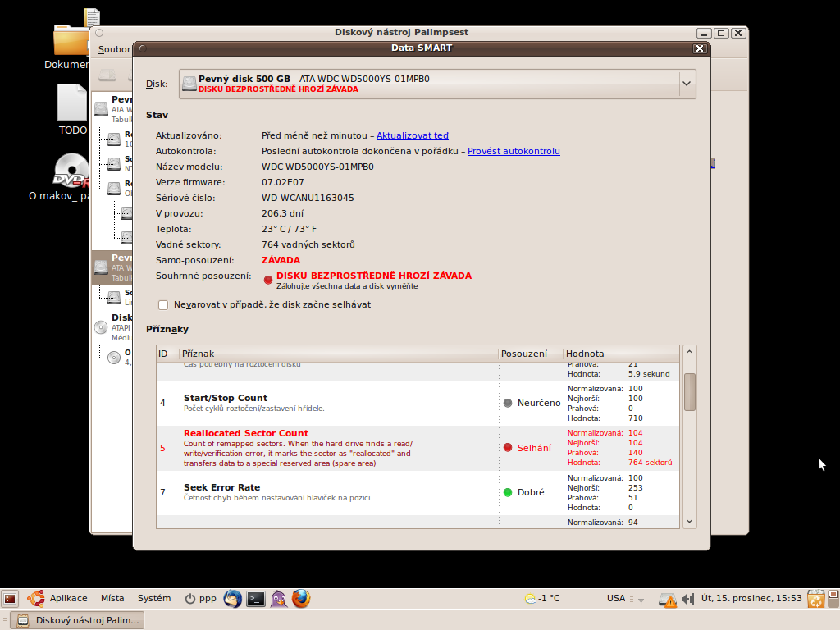Click the red ZÁVADA self-assessment text
The width and height of the screenshot is (840, 630).
281,260
